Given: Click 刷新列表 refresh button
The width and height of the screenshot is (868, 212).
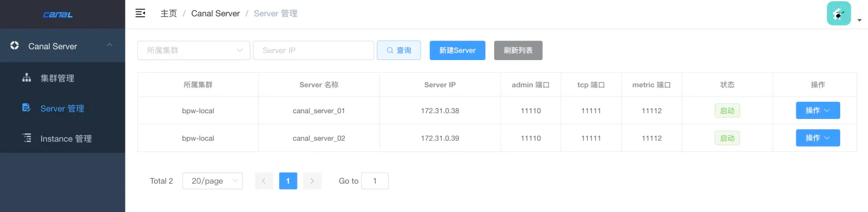Looking at the screenshot, I should click(518, 50).
